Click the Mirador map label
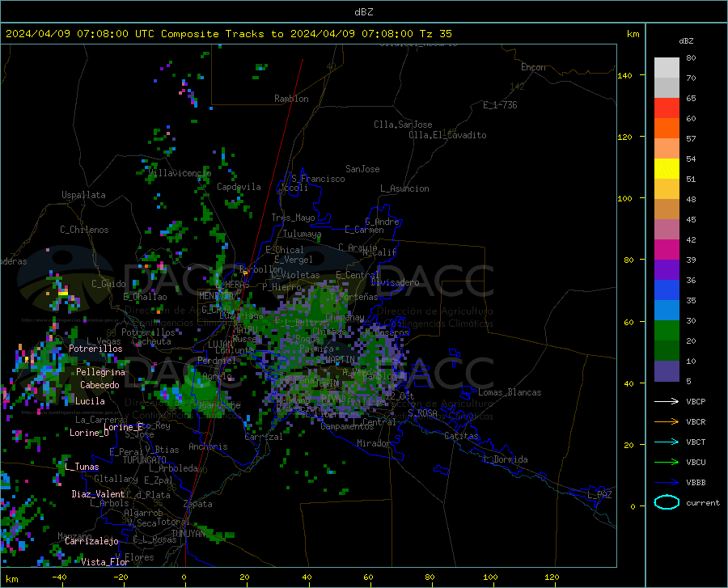 [x=373, y=443]
